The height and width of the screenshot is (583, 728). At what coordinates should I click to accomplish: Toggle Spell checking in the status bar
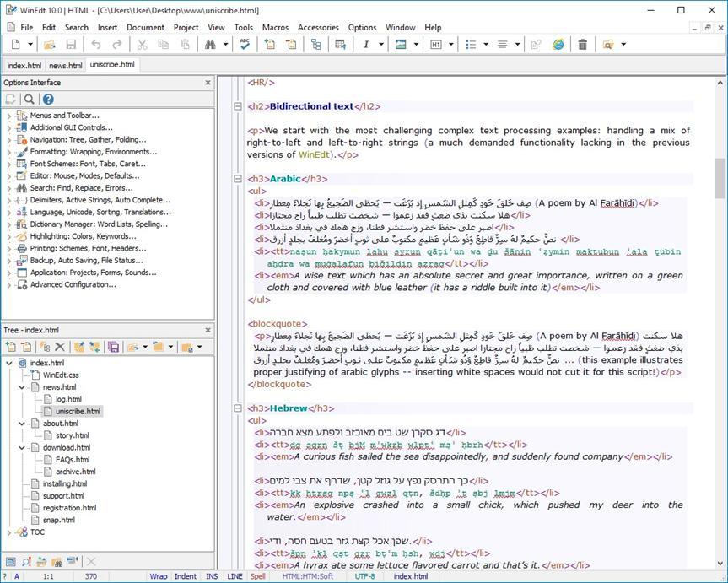[x=257, y=576]
